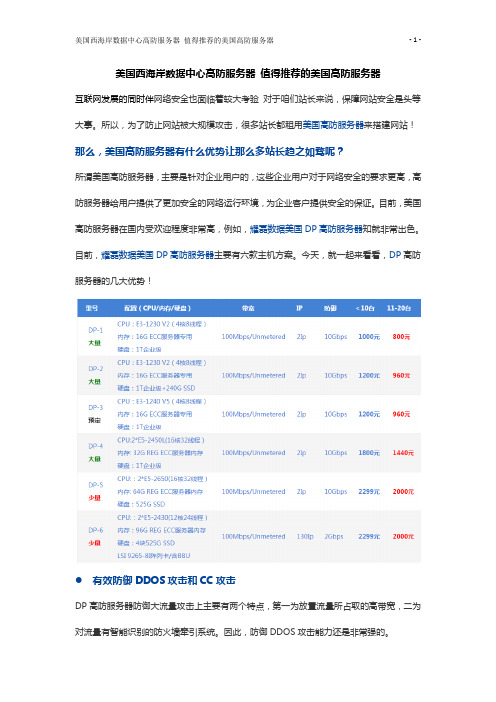Image resolution: width=496 pixels, height=702 pixels.
Task: Select the blue heading 那么，美国高防服务器有什么优势
Action: pyautogui.click(x=209, y=151)
